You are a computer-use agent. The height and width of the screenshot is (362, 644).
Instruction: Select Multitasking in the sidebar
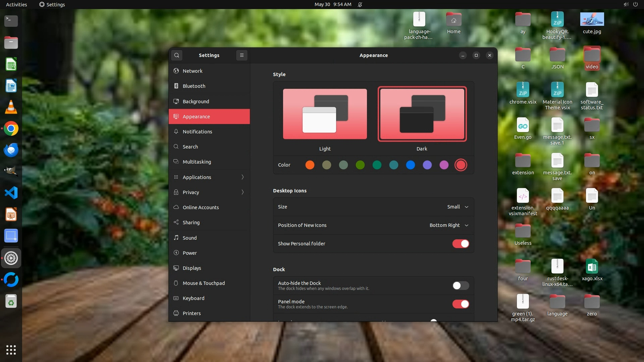pyautogui.click(x=197, y=162)
